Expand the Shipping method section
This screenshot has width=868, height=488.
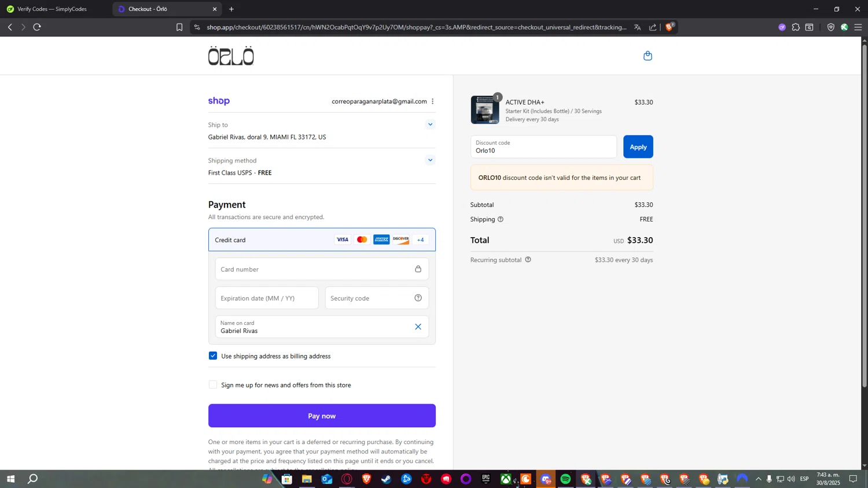coord(430,160)
